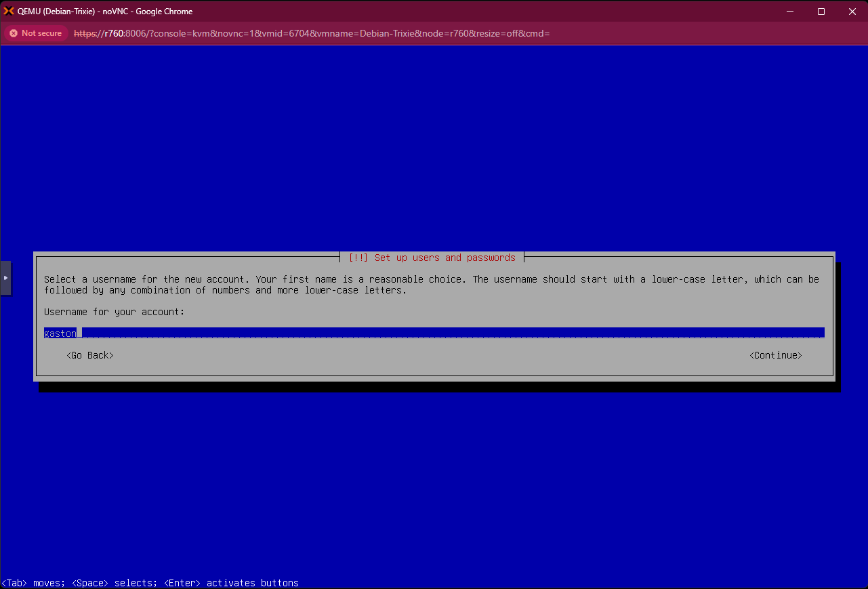Viewport: 868px width, 589px height.
Task: Click the URL address bar text
Action: (x=312, y=33)
